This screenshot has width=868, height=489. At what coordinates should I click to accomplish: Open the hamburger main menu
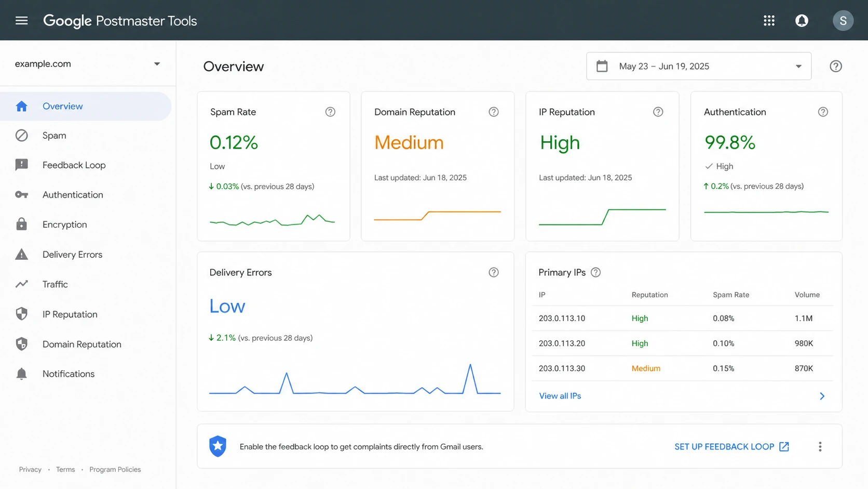pos(21,21)
